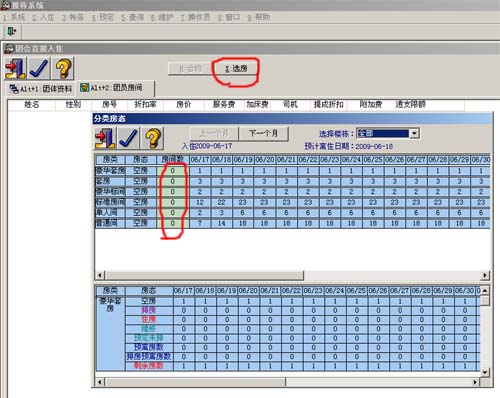Click the 房价 column header
500x398 pixels.
[x=184, y=105]
